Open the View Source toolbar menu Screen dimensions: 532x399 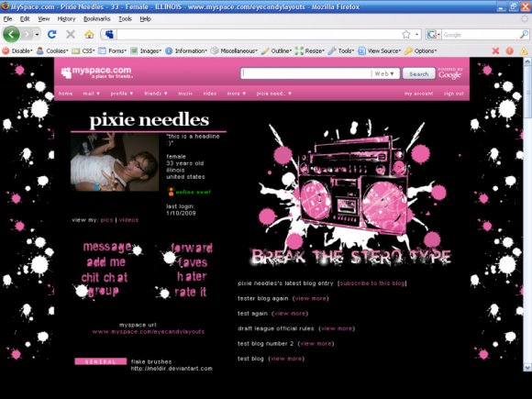pos(380,50)
